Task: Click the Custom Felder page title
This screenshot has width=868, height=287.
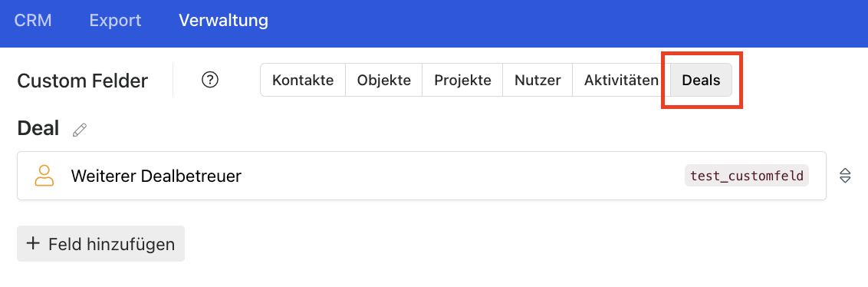Action: [x=83, y=81]
